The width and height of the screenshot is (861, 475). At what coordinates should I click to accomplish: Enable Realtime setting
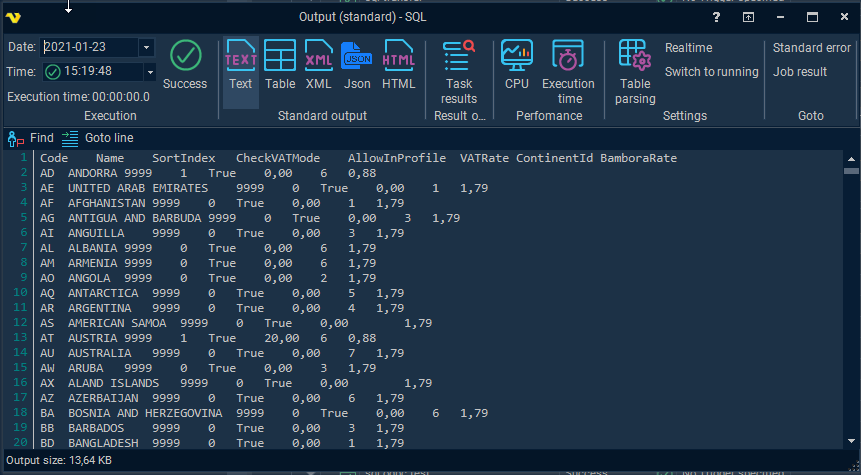tap(689, 48)
